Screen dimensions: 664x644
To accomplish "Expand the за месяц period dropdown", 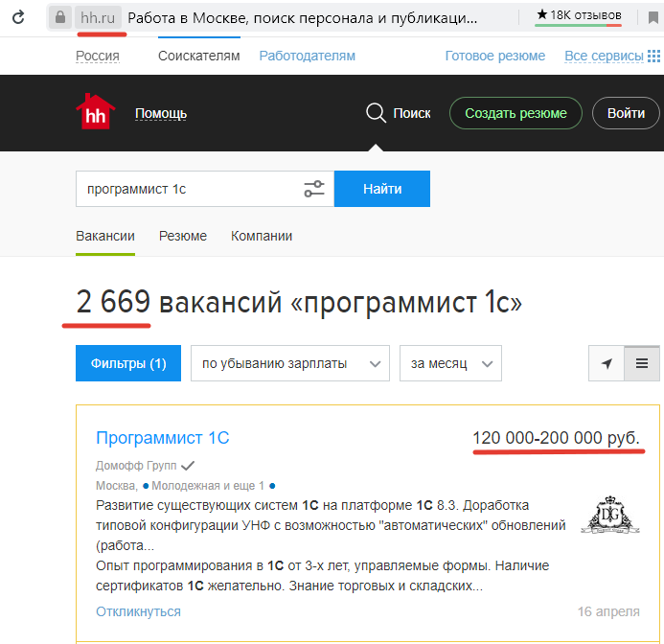I will pos(450,363).
